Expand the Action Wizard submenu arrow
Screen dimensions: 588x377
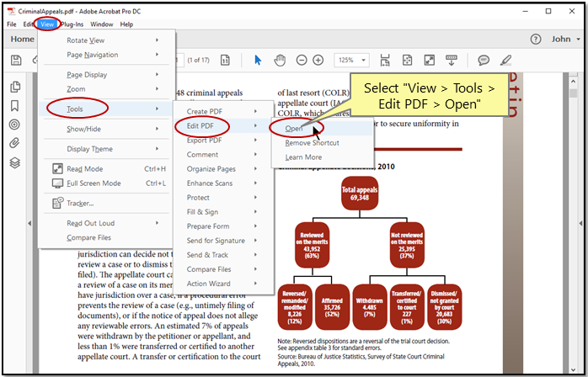[255, 284]
